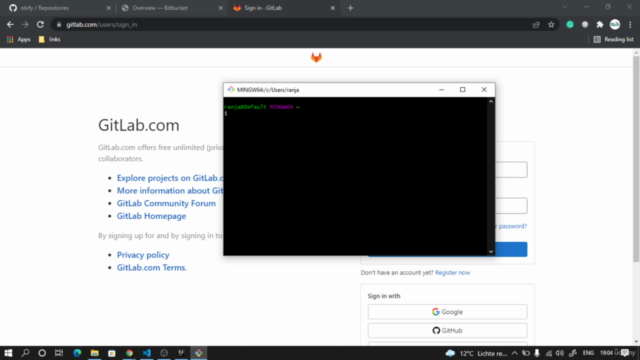640x360 pixels.
Task: Open Microsoft Edge from taskbar
Action: pos(77,353)
